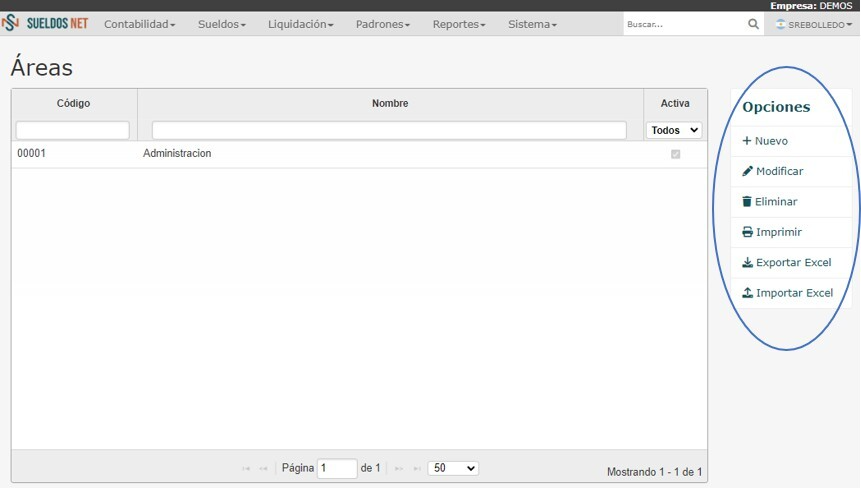Viewport: 861px width, 488px height.
Task: Focus the Código filter field
Action: tap(72, 130)
